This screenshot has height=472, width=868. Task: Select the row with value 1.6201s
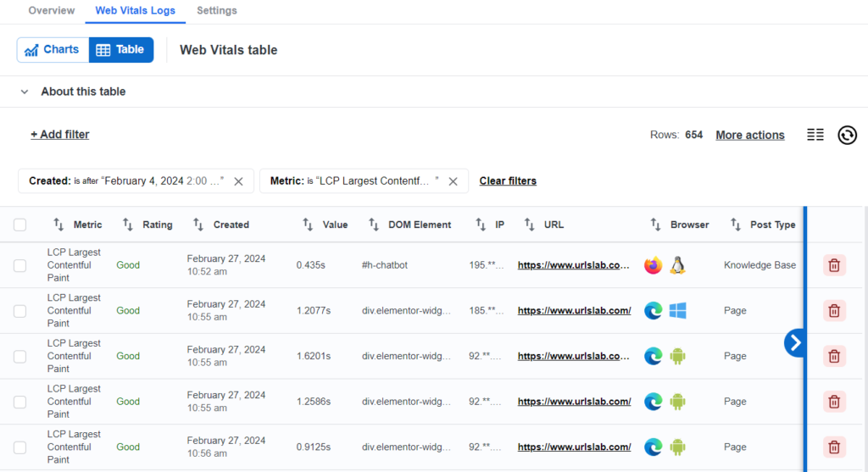20,357
